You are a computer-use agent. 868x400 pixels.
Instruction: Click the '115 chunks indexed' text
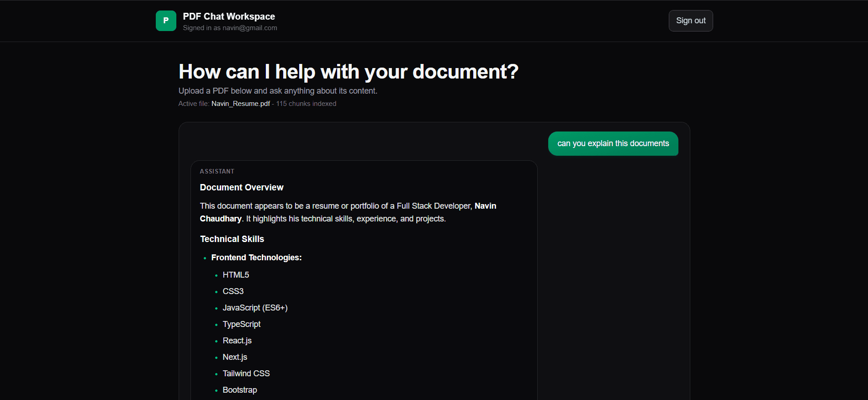306,104
